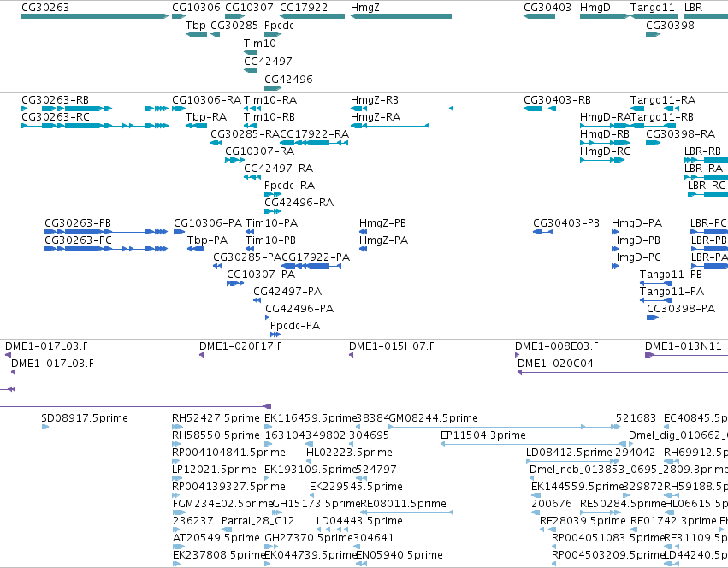Click the HmgD gene bar
Image resolution: width=728 pixels, height=568 pixels.
[x=605, y=16]
